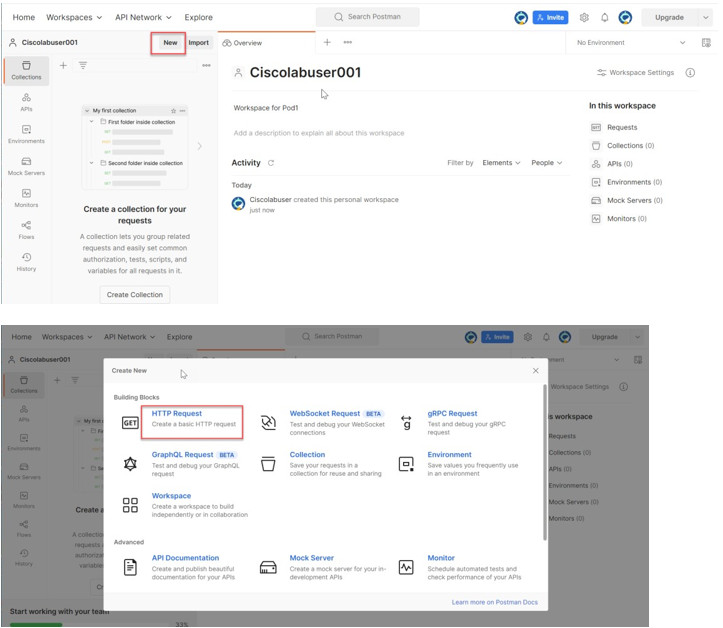Click the Collection icon in Create New
Image resolution: width=723 pixels, height=628 pixels.
[268, 463]
